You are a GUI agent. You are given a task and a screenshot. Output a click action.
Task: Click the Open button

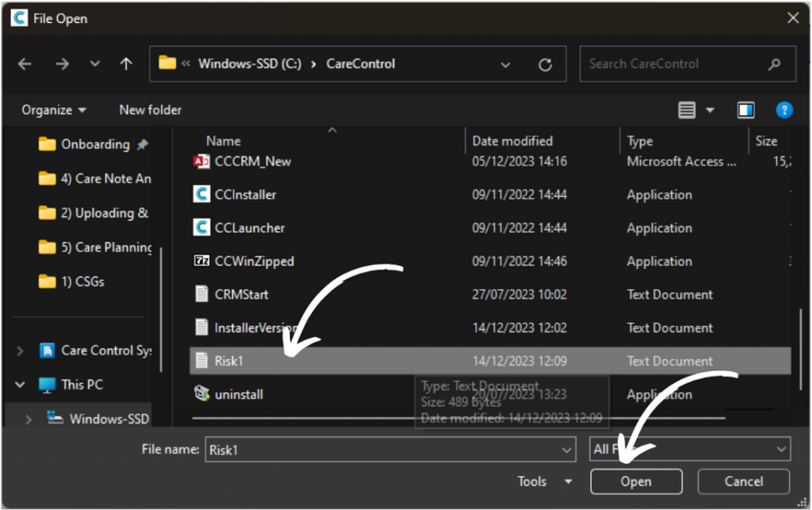pyautogui.click(x=636, y=481)
